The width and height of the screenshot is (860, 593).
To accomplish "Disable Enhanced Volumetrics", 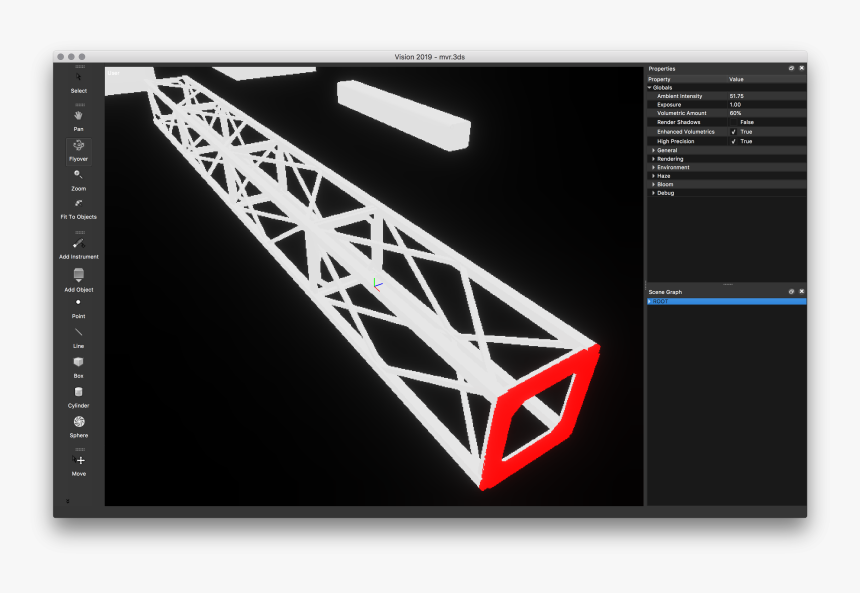I will pos(735,131).
